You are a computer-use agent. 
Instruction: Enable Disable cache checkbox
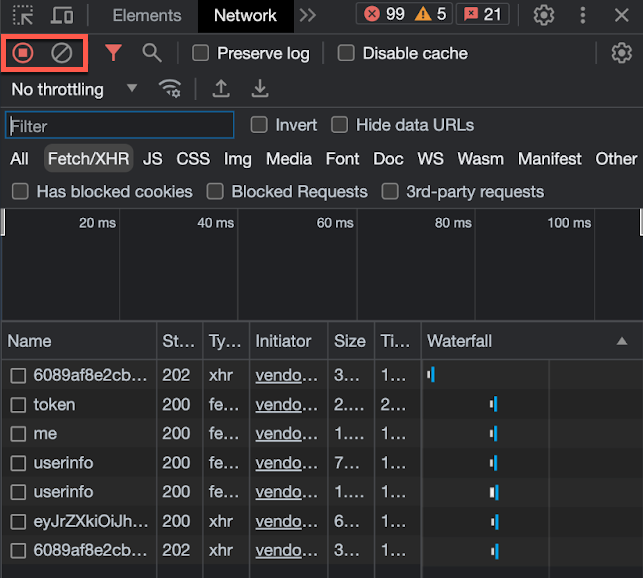346,53
